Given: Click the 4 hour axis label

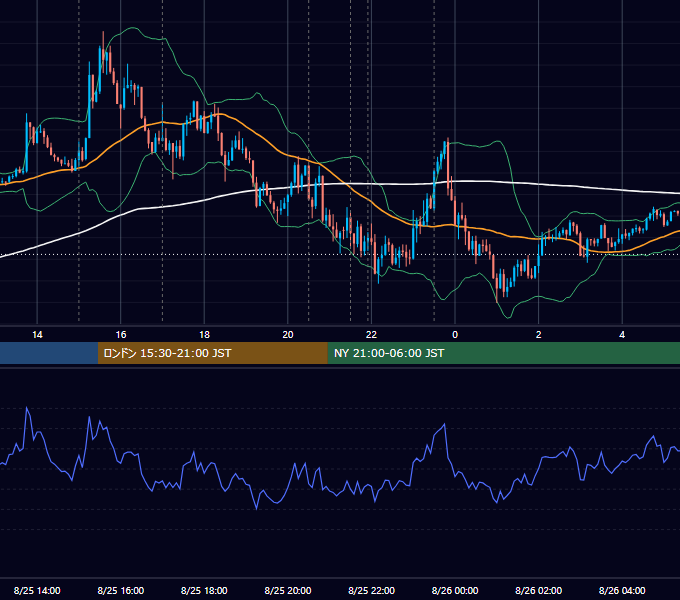Looking at the screenshot, I should click(622, 335).
